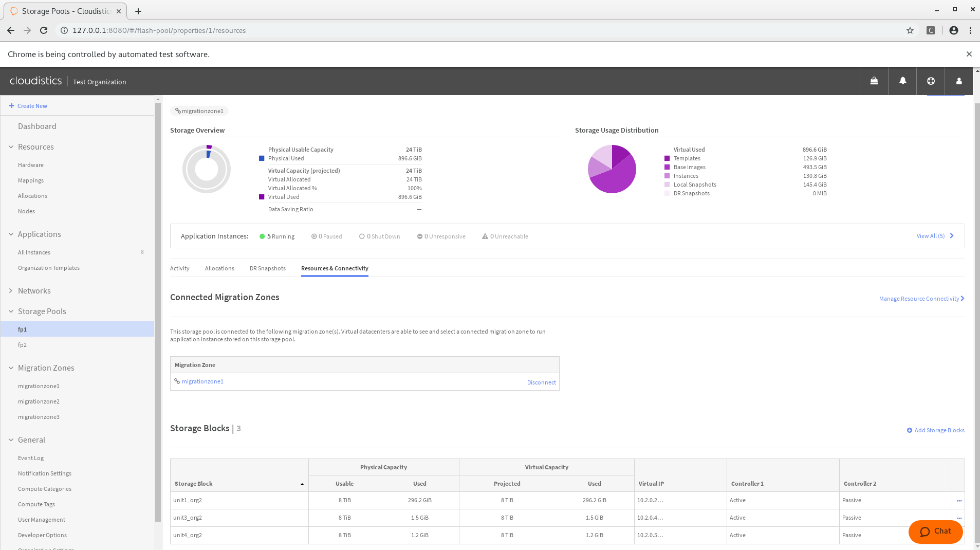The height and width of the screenshot is (550, 980).
Task: Open the marketplace bag icon in header
Action: [874, 81]
